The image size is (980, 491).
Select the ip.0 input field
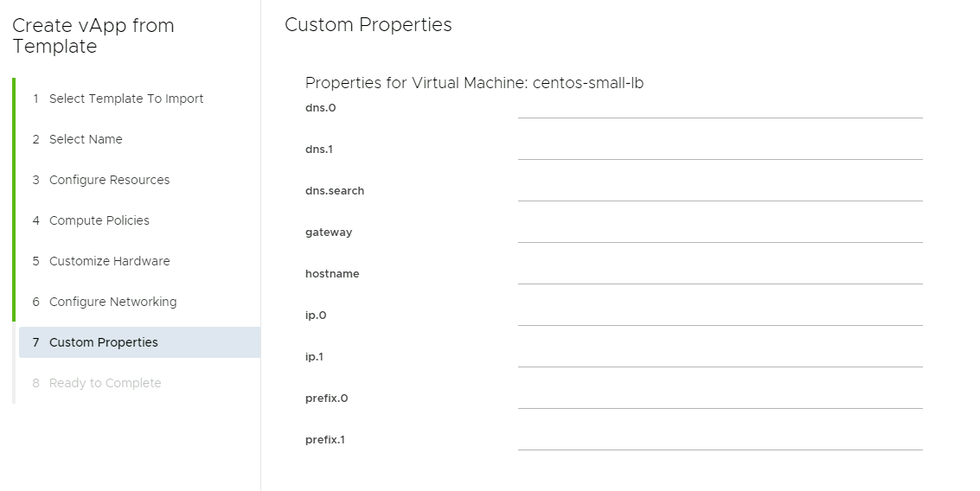(720, 315)
